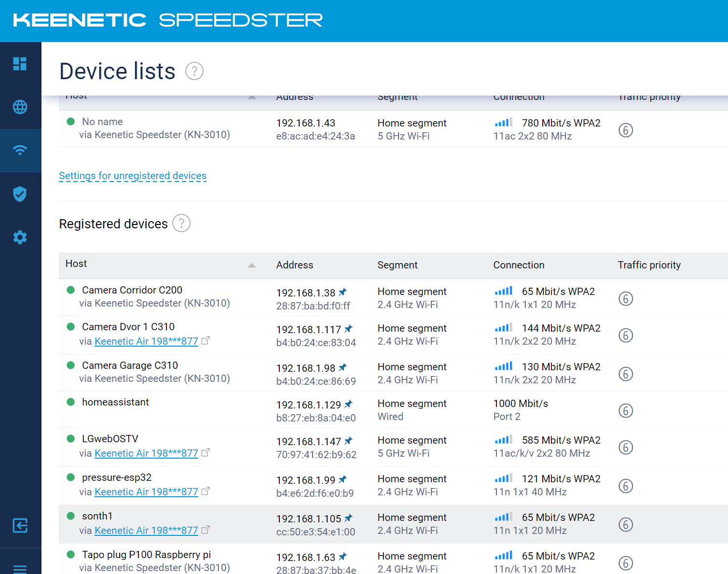Select the pressure-esp32 device name

[x=117, y=477]
